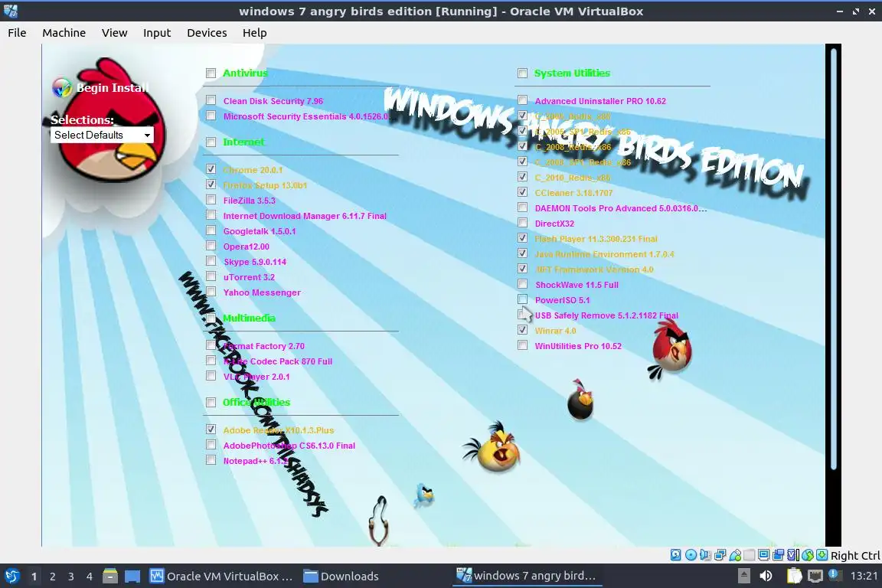Screen dimensions: 882x588
Task: Click the recording status icon
Action: (779, 555)
